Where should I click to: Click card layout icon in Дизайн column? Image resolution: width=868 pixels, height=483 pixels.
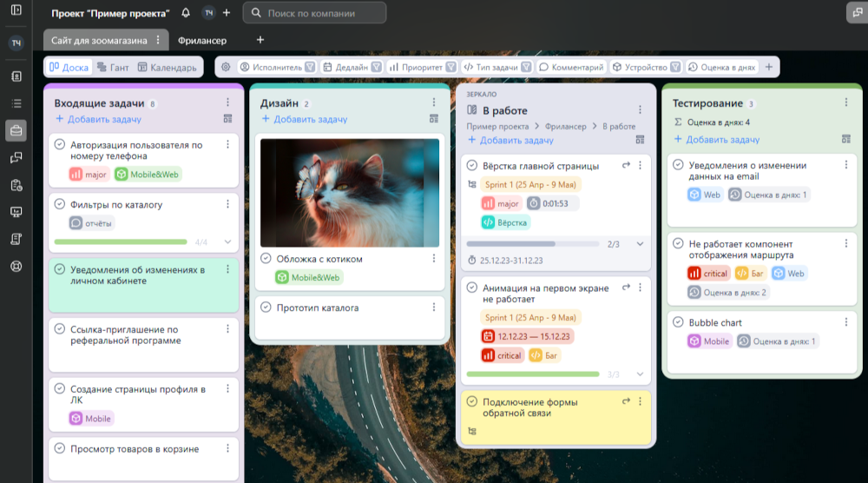[x=434, y=118]
